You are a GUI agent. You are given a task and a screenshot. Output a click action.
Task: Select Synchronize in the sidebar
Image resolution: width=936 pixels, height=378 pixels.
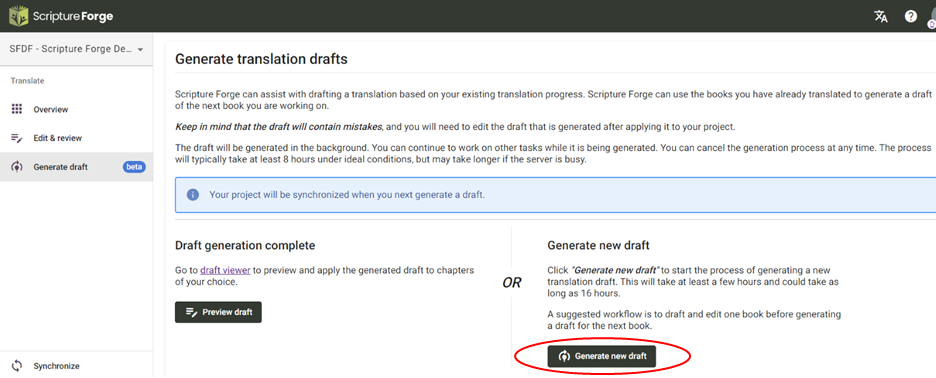(76, 365)
